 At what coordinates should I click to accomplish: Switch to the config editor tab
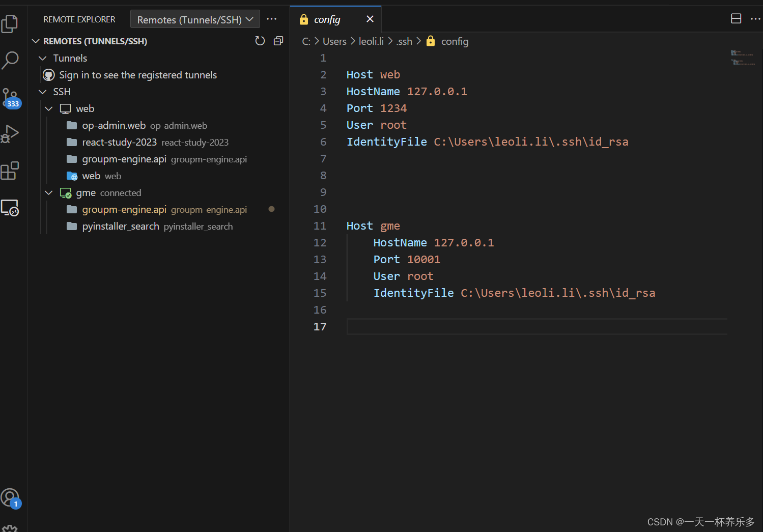click(x=327, y=19)
